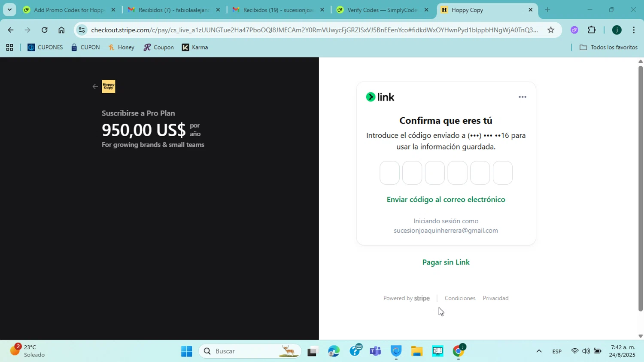Open the clock showing 7:42 a. m.
The image size is (644, 362).
click(x=623, y=351)
